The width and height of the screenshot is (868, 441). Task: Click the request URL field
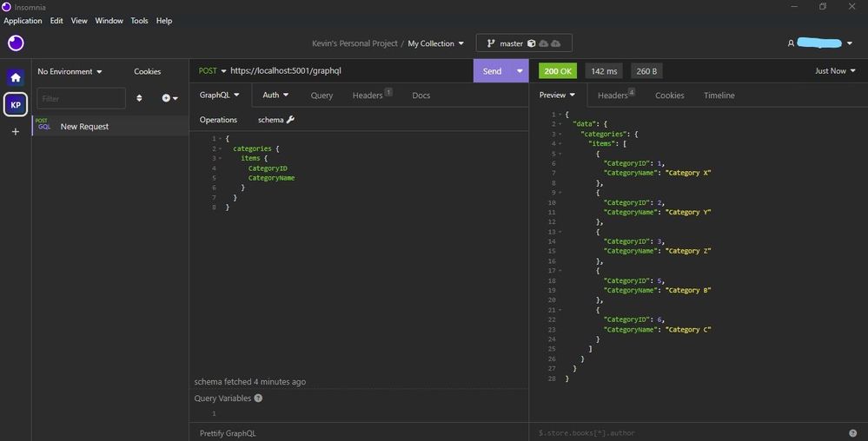pyautogui.click(x=348, y=71)
